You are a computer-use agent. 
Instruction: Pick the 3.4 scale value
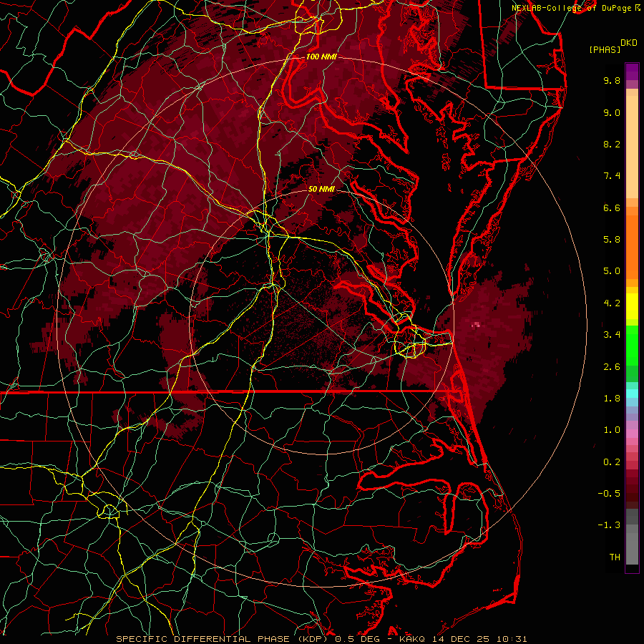[x=612, y=335]
